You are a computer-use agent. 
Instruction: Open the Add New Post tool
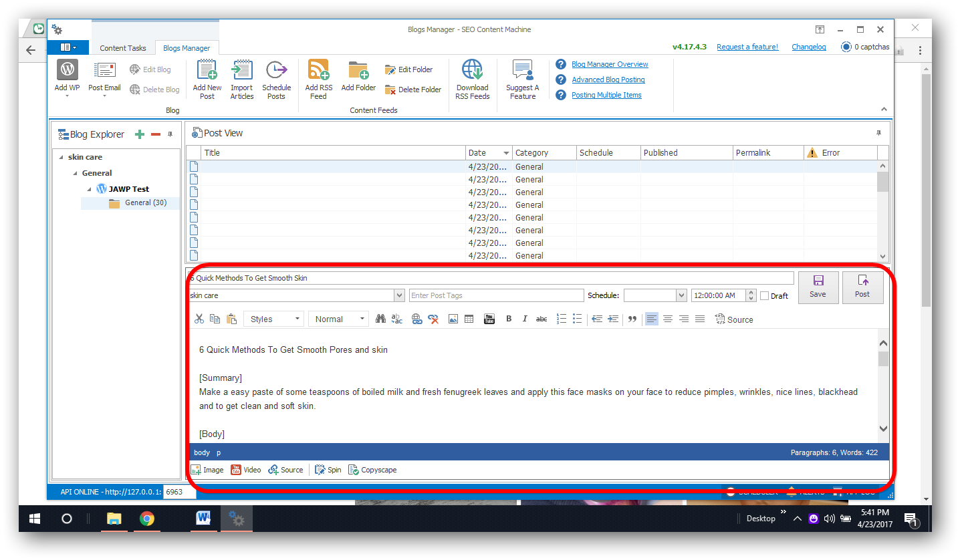(x=207, y=70)
